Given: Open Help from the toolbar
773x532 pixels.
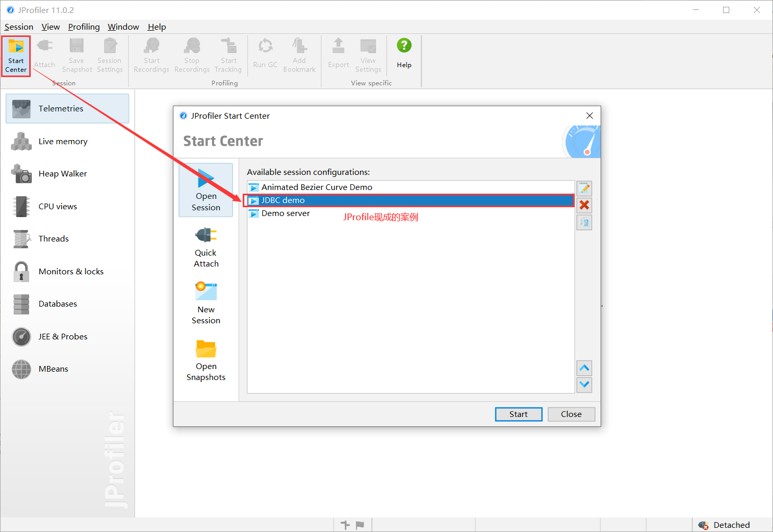Looking at the screenshot, I should point(404,55).
